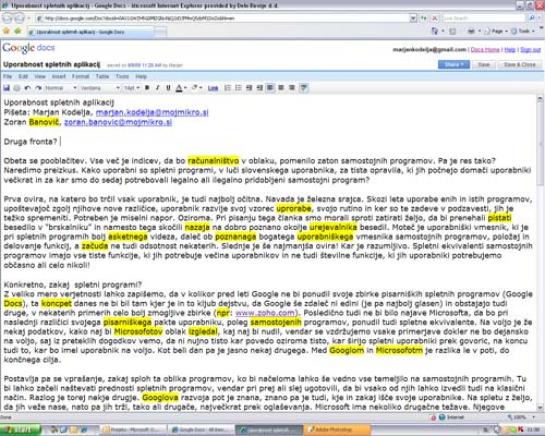Open the Help menu in Docs menu bar

(x=141, y=76)
